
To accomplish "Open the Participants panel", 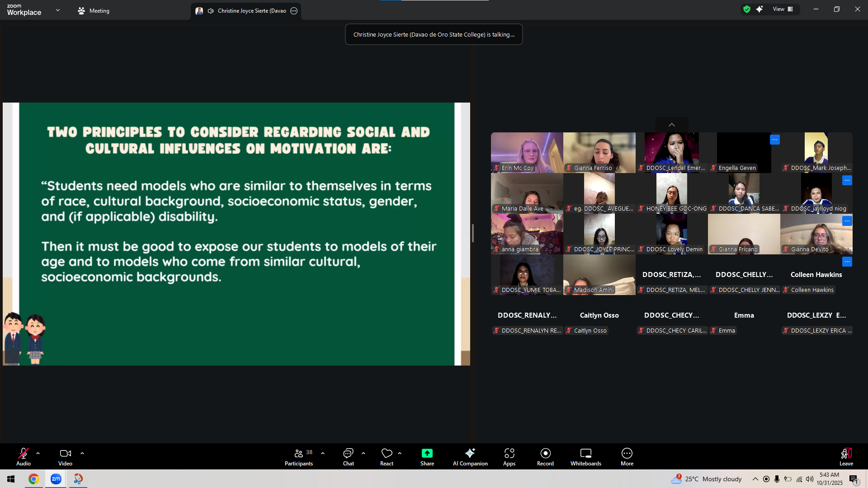I will (298, 456).
